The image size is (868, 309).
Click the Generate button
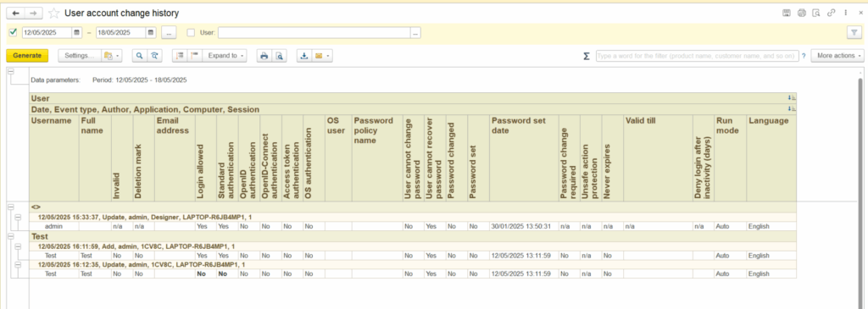(27, 56)
